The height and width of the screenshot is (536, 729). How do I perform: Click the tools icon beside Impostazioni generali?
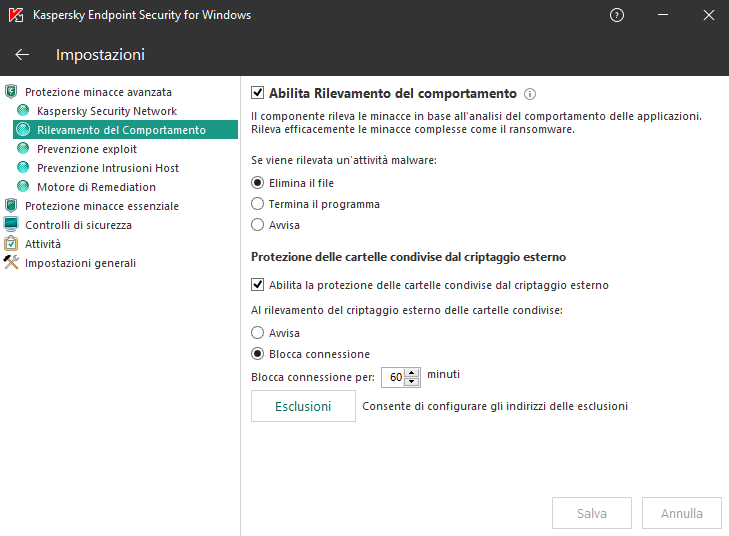coord(11,262)
